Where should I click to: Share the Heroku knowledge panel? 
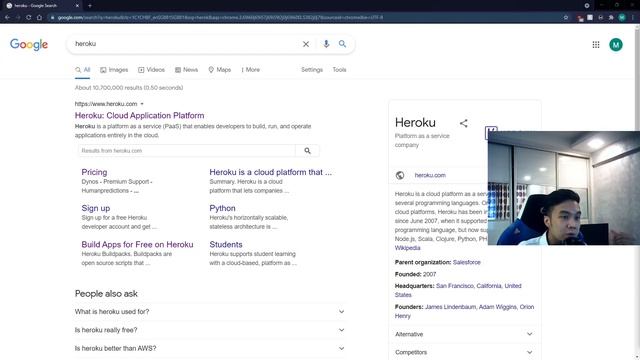coord(464,123)
